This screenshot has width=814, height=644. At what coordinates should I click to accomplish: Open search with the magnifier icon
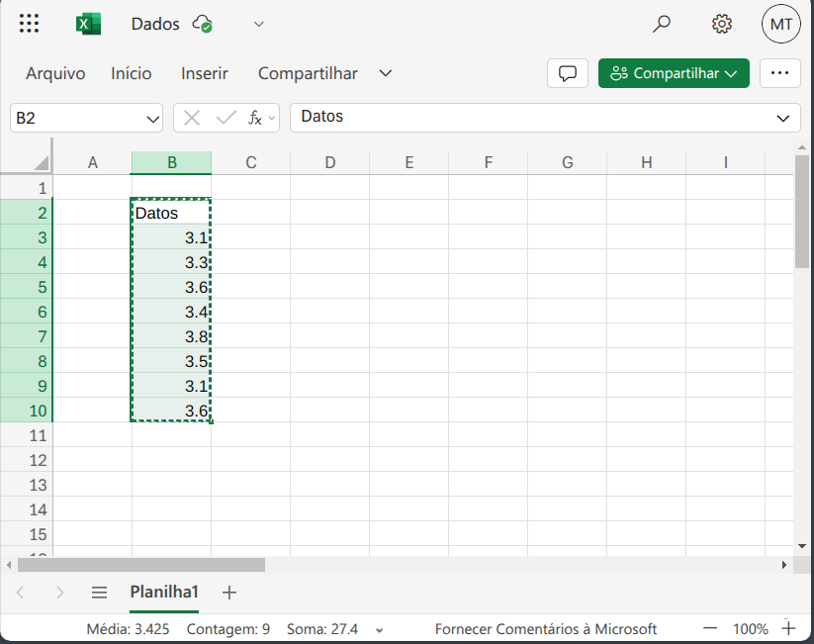click(662, 24)
